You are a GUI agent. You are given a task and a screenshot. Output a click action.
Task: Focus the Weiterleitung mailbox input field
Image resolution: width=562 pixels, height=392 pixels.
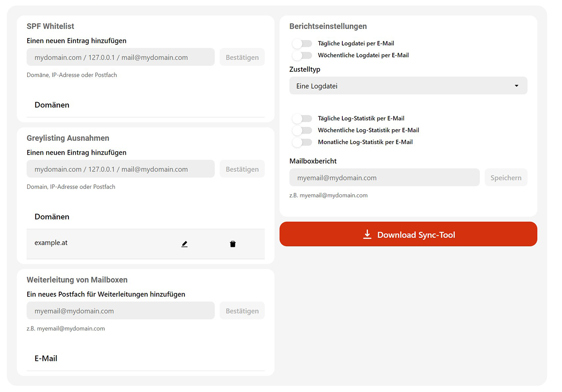click(x=121, y=311)
